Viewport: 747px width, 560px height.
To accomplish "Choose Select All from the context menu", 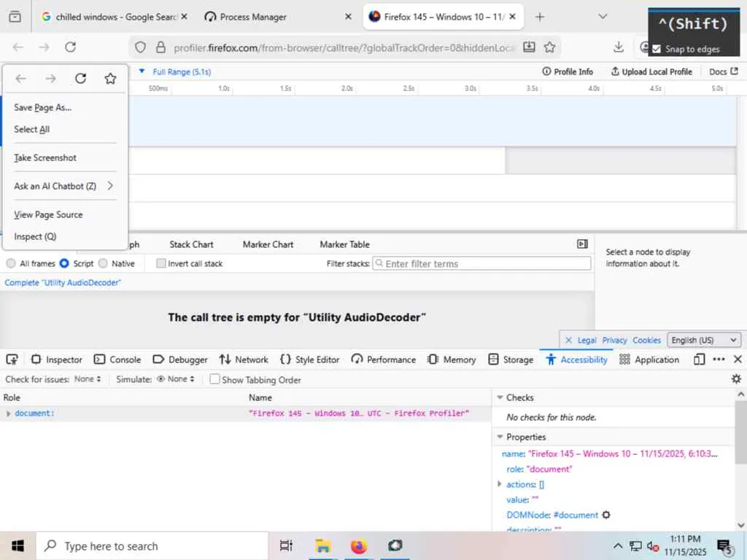I will click(x=65, y=129).
